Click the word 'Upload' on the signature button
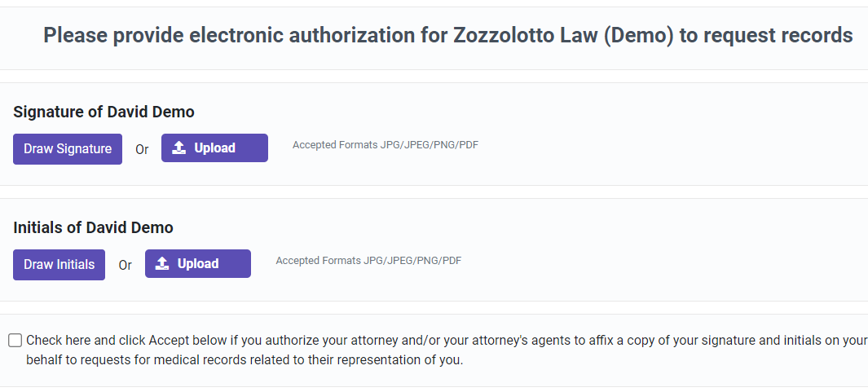 pos(214,148)
